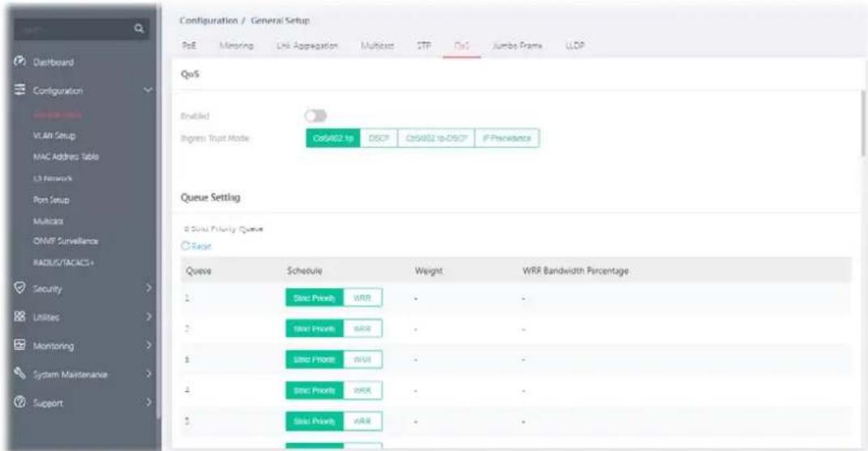This screenshot has width=868, height=451.
Task: Select IP Precedence ingress trust mode
Action: tap(507, 138)
